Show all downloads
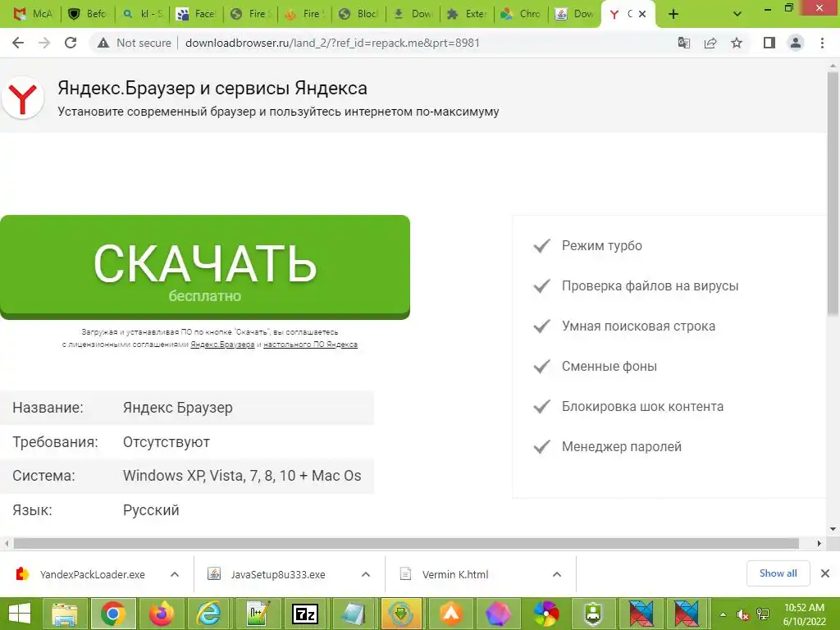 778,573
